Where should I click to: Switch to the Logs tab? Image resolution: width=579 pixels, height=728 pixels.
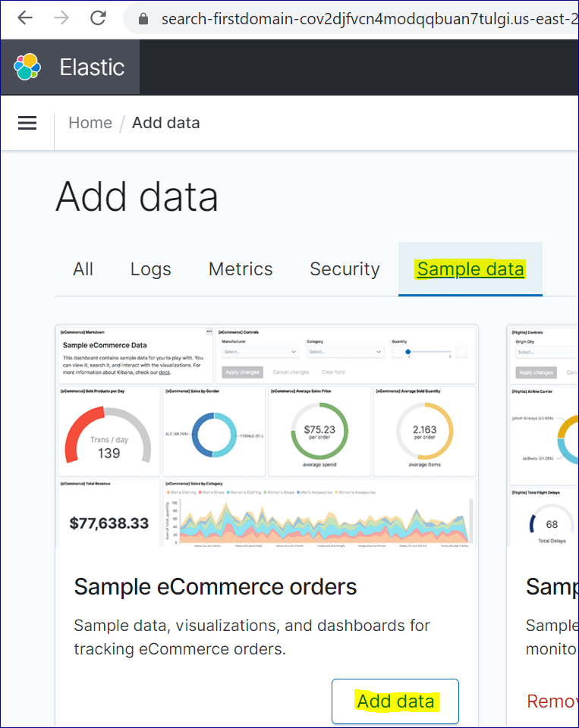point(150,269)
